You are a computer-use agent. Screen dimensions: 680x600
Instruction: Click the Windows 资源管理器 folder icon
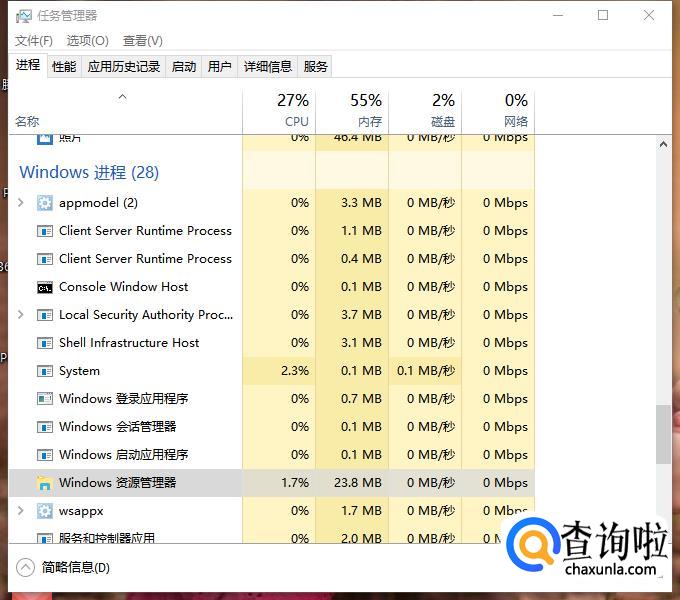click(x=45, y=483)
